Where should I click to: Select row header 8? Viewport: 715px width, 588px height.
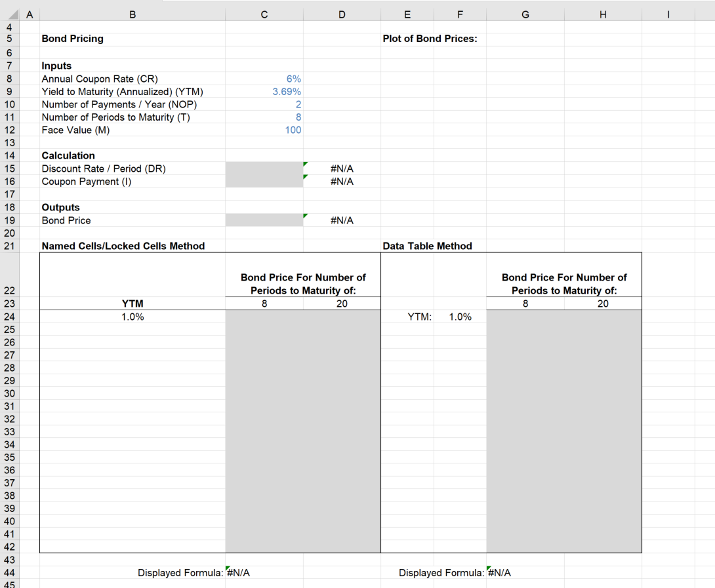click(x=10, y=79)
